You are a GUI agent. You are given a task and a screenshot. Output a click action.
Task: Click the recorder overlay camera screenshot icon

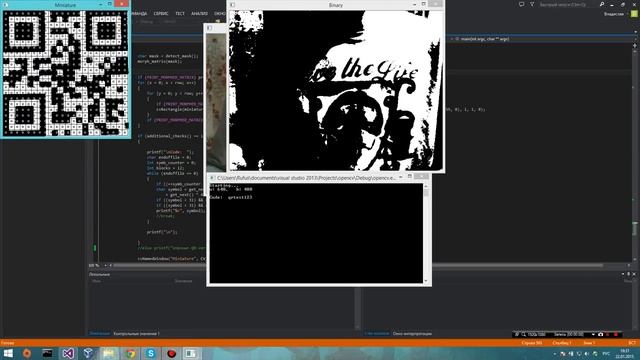pos(600,334)
